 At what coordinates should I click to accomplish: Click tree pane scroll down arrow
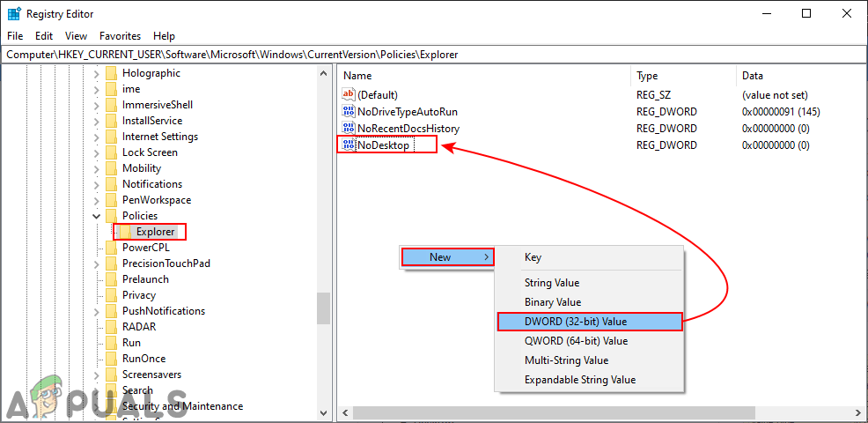(x=323, y=412)
